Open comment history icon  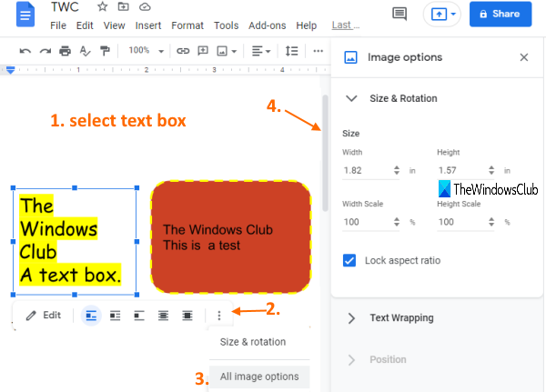tap(399, 14)
